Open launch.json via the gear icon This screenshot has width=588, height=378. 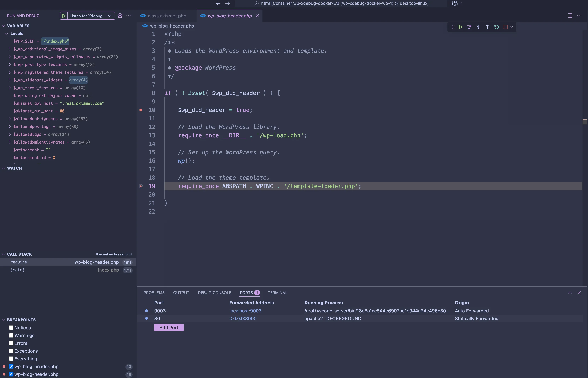[x=120, y=16]
